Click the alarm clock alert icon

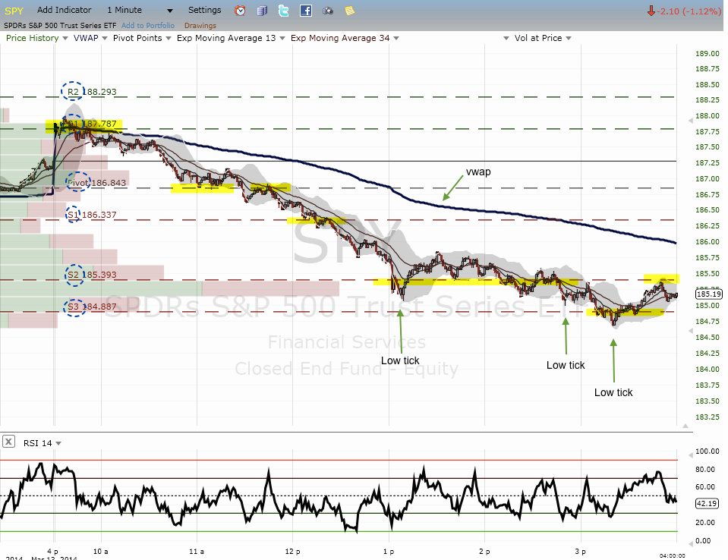point(240,10)
